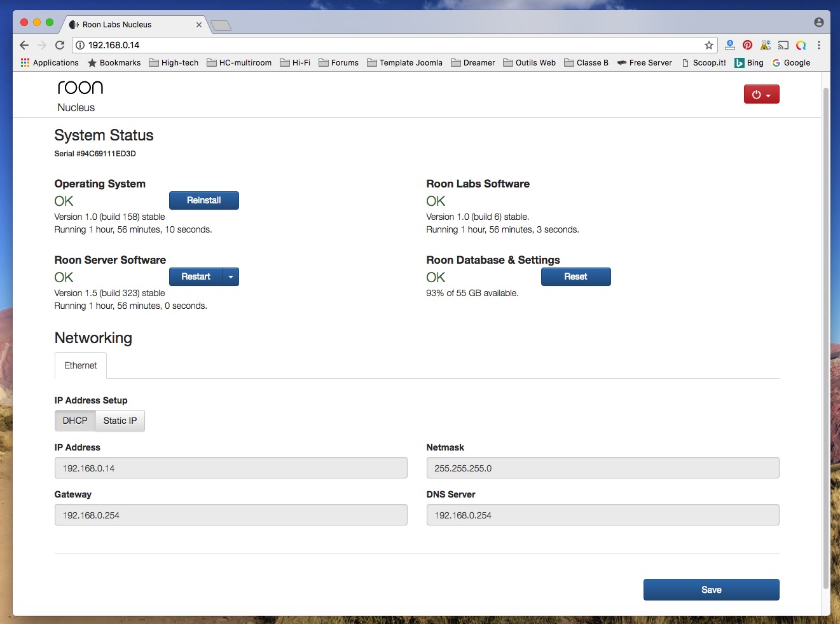This screenshot has height=624, width=840.
Task: Click the DNS Server field
Action: tap(603, 515)
